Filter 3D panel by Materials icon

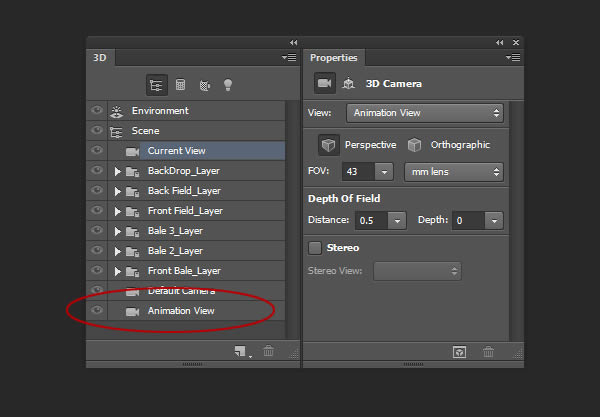pos(205,85)
